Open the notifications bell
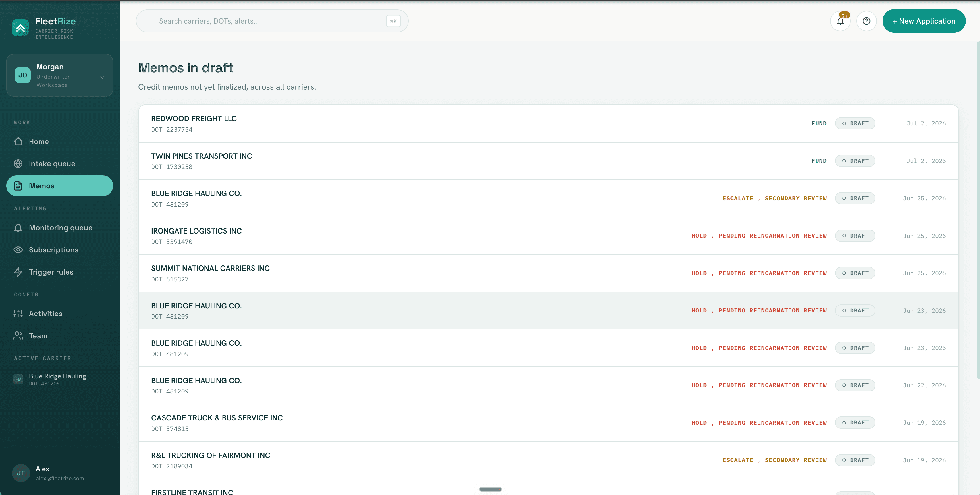The width and height of the screenshot is (980, 495). 840,21
